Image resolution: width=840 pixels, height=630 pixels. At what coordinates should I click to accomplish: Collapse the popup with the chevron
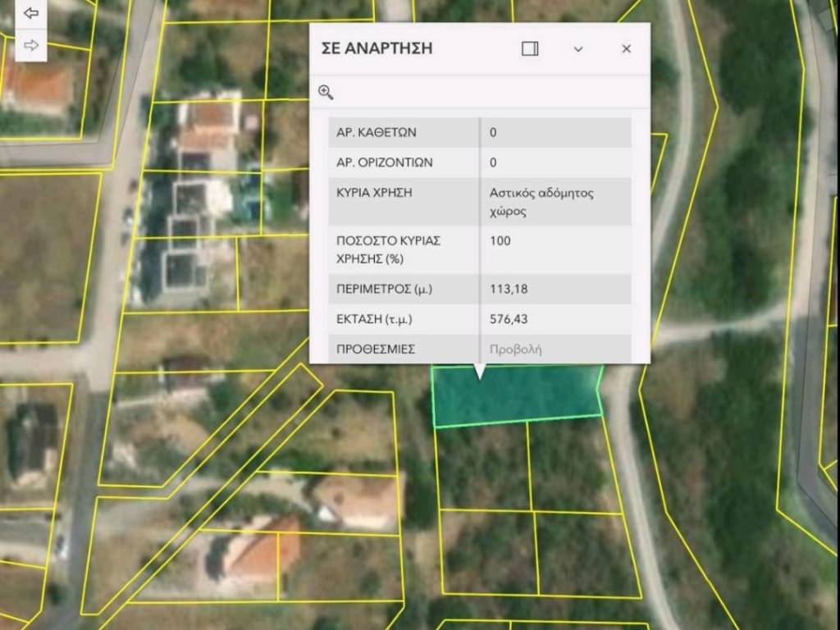(578, 49)
